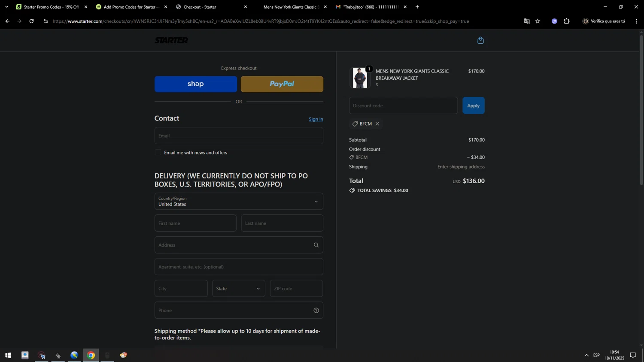Pay with Shop Pay express button

click(x=196, y=84)
